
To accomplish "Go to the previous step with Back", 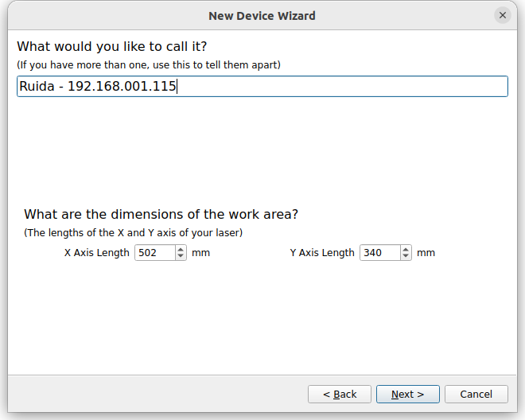I will click(x=340, y=395).
